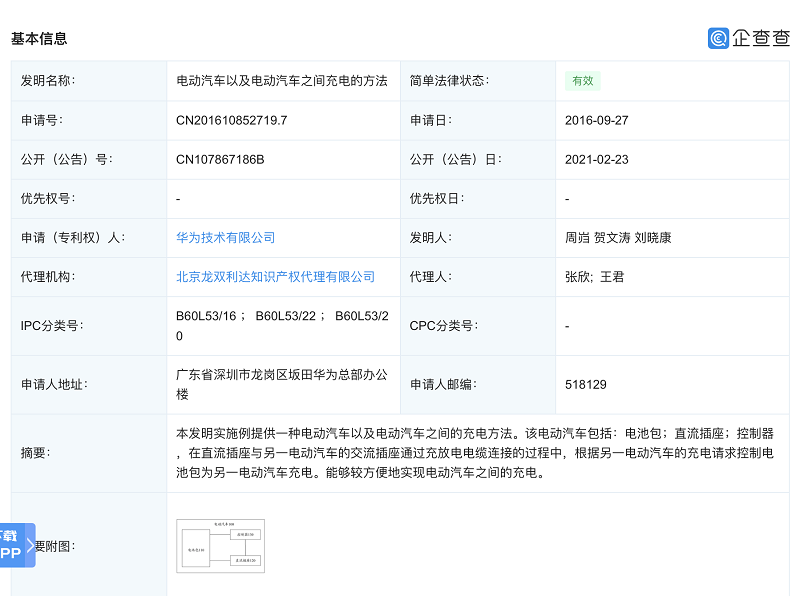Viewport: 800px width, 596px height.
Task: Select publication number CN107867186B
Action: (220, 160)
